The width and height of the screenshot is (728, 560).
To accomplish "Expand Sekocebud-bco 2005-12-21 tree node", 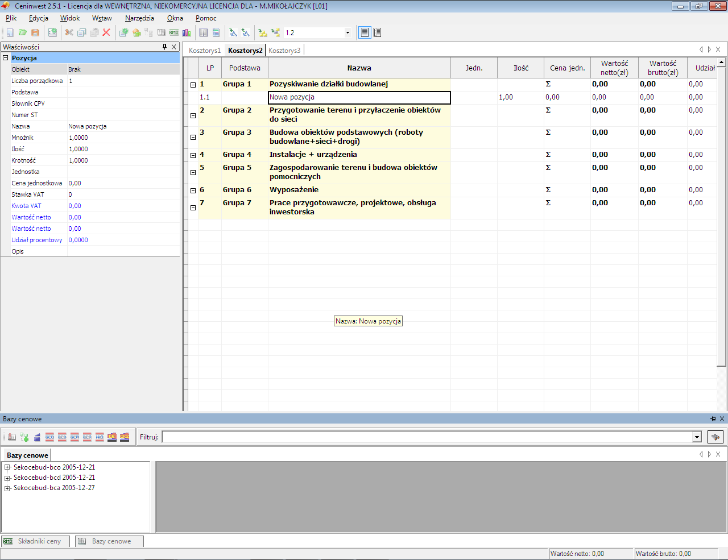I will coord(7,467).
